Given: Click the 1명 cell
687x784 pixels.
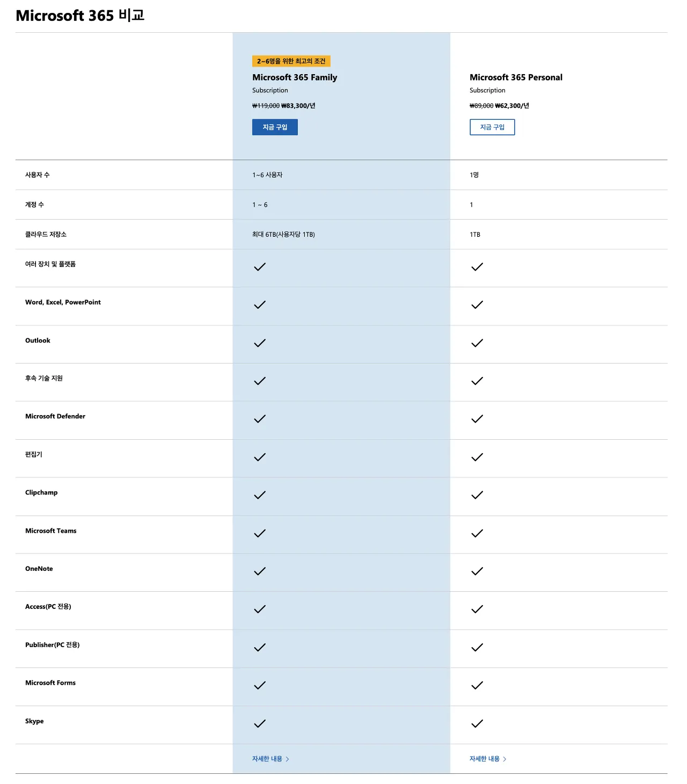Looking at the screenshot, I should pyautogui.click(x=474, y=175).
